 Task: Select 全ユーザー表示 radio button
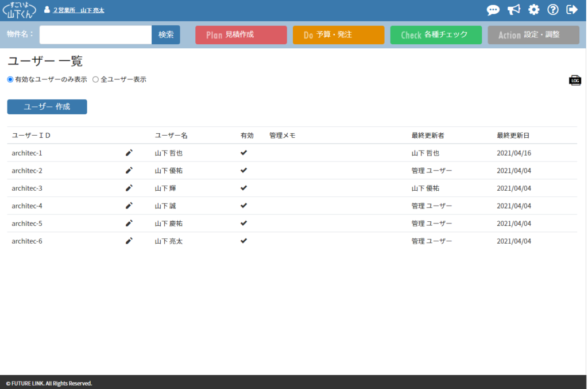pyautogui.click(x=95, y=80)
